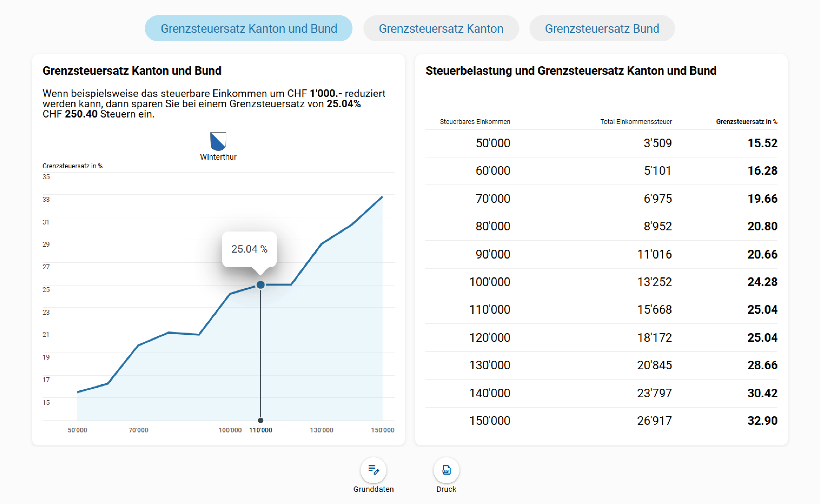
Task: Click the highlighted chart point at 110'000
Action: [x=261, y=285]
